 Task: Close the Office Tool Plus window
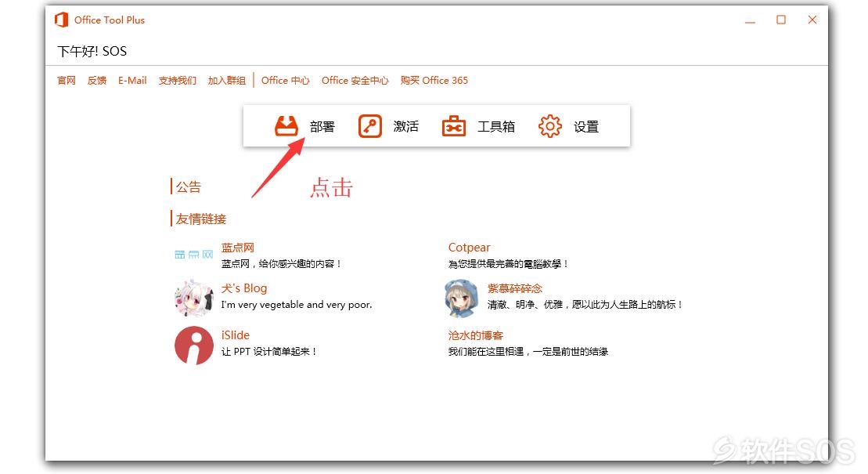tap(812, 20)
